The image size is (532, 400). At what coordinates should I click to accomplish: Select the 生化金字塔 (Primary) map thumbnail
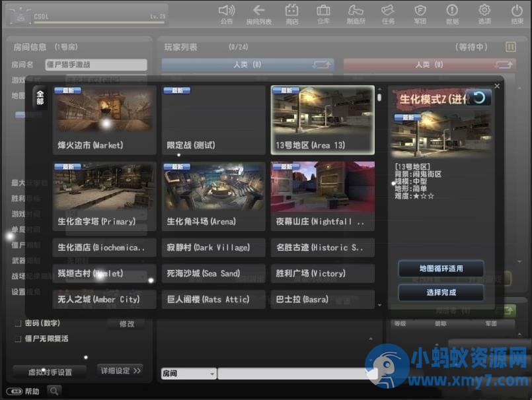[x=104, y=196]
